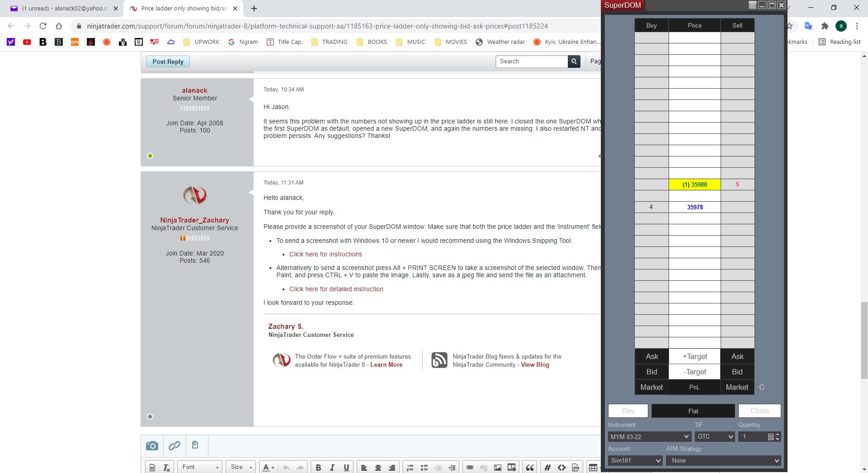This screenshot has width=868, height=473.
Task: Click the chain-link insert icon above editor
Action: (174, 446)
